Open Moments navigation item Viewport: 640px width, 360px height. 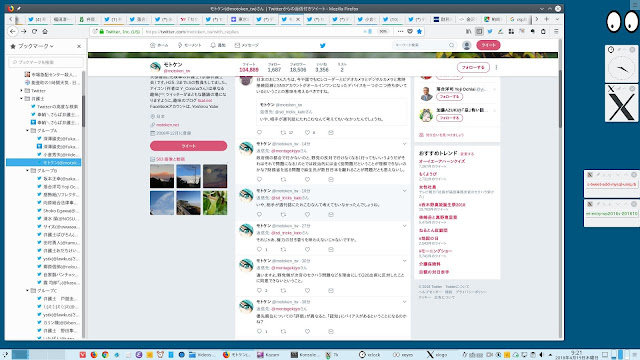(189, 45)
